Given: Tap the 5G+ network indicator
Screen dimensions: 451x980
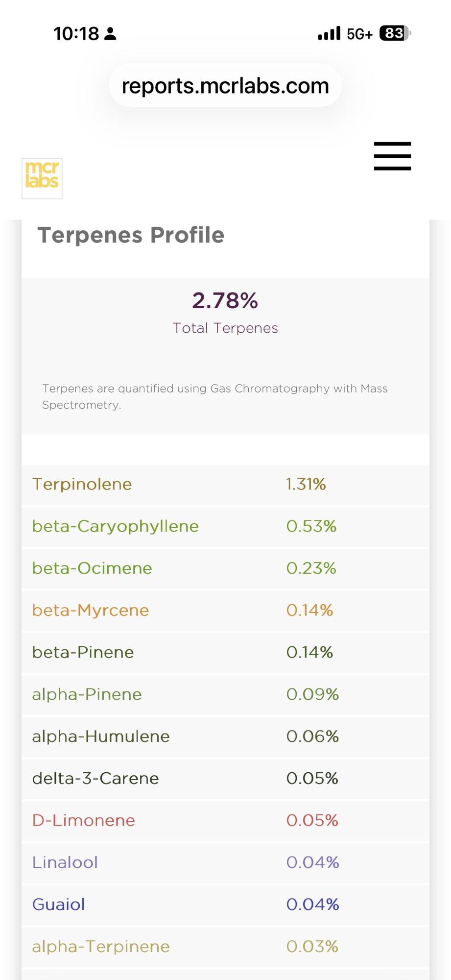Looking at the screenshot, I should click(x=359, y=34).
